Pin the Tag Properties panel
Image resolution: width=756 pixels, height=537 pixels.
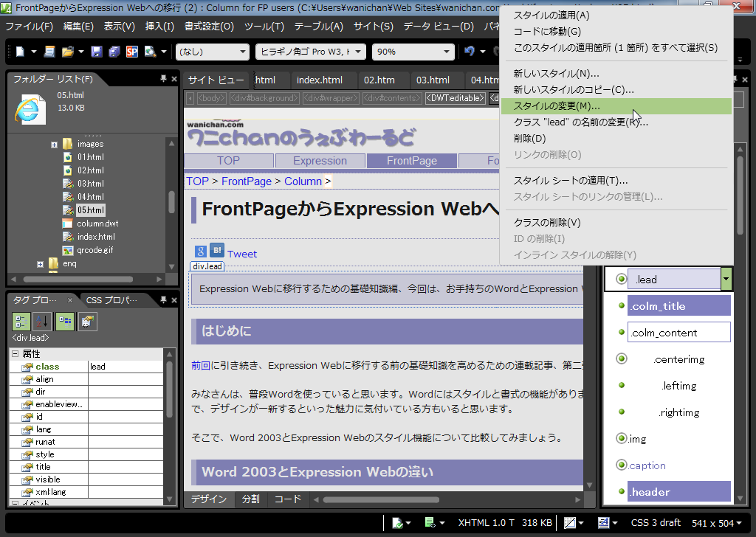tap(163, 299)
